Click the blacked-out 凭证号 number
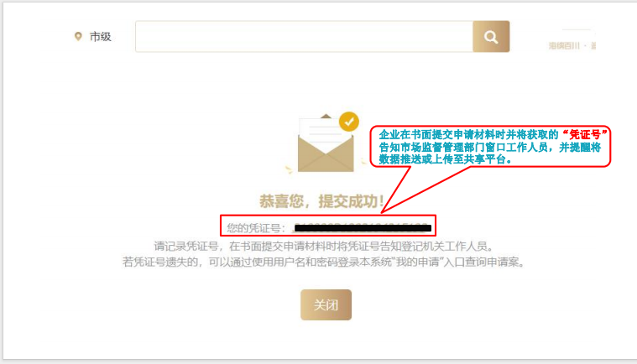This screenshot has width=637, height=364. [363, 228]
